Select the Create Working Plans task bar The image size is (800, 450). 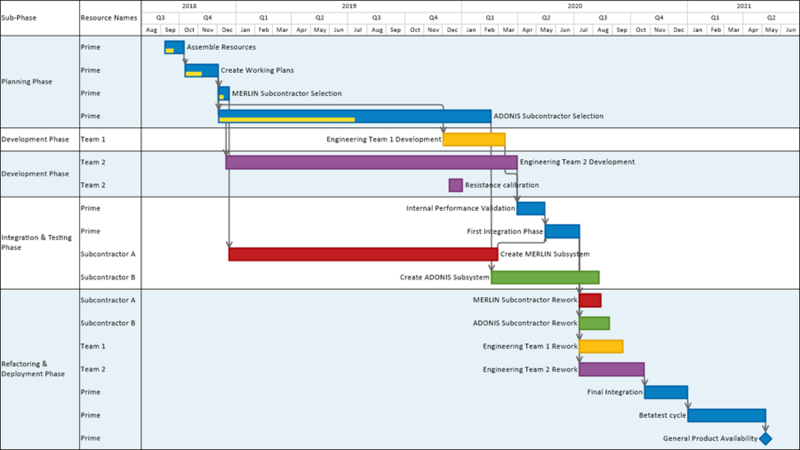pyautogui.click(x=202, y=70)
